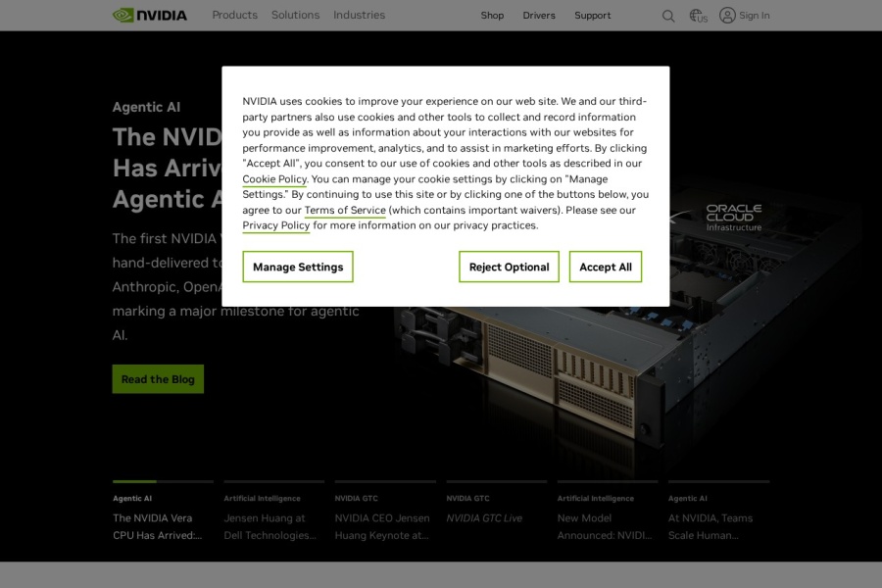This screenshot has width=882, height=588.
Task: Select the New Model Announced slide
Action: tap(608, 512)
